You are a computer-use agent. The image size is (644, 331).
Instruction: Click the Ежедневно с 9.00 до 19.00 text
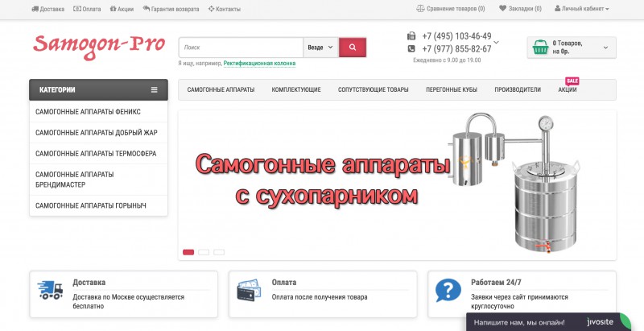(x=447, y=60)
